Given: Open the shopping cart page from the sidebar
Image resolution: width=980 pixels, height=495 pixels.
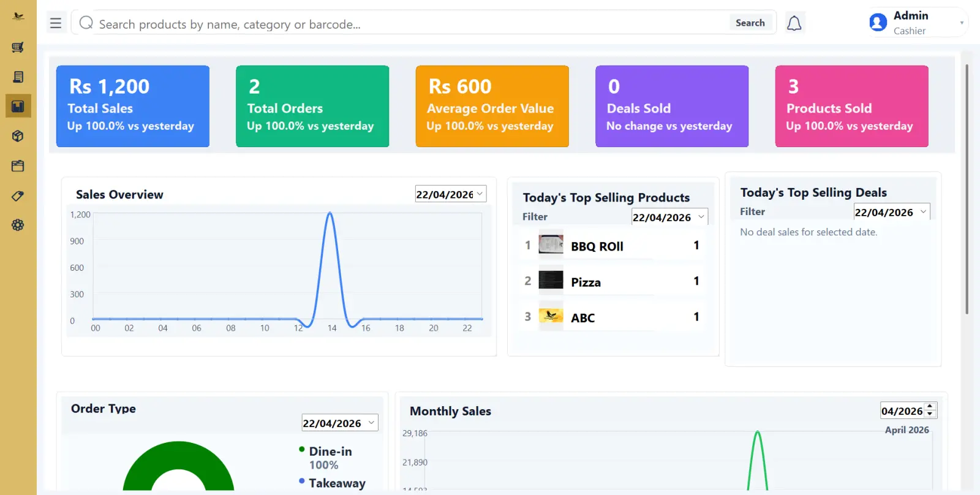Looking at the screenshot, I should point(18,47).
